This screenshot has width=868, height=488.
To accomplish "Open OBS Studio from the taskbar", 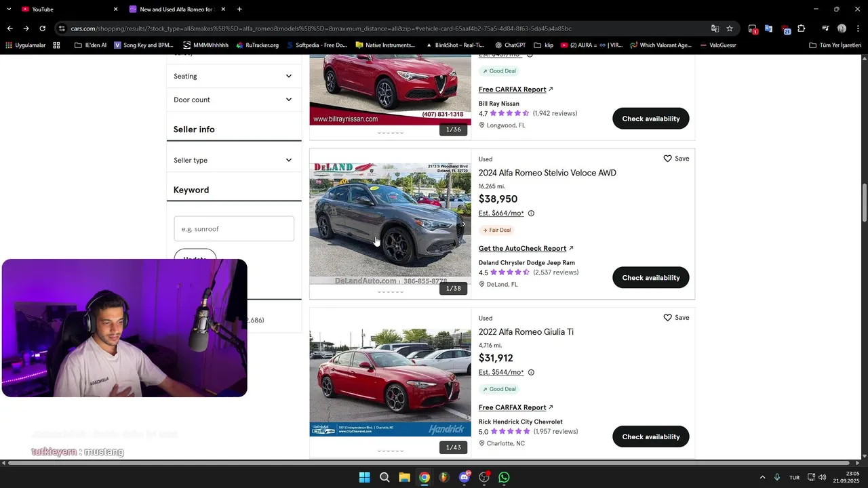I will click(484, 477).
